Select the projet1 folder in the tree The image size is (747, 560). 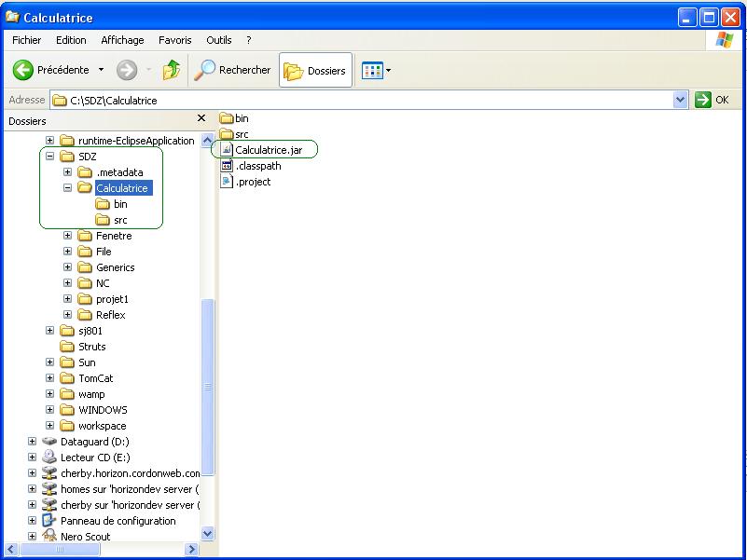103,299
